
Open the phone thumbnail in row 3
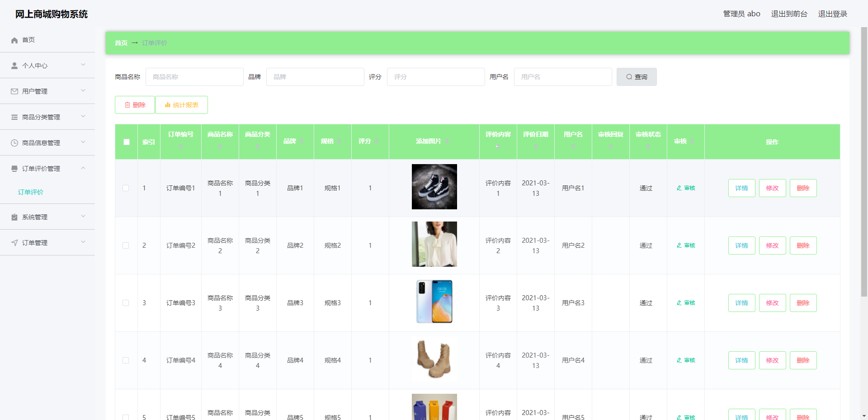click(x=434, y=302)
